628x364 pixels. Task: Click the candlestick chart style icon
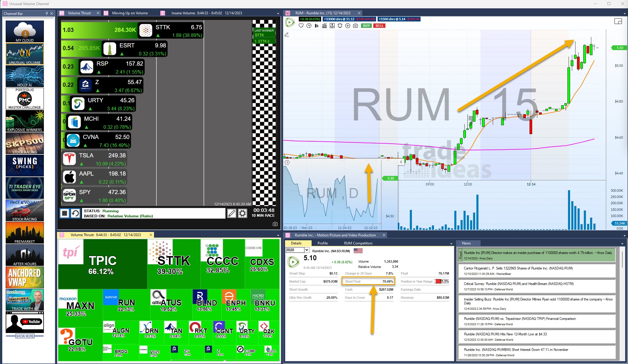[x=317, y=26]
